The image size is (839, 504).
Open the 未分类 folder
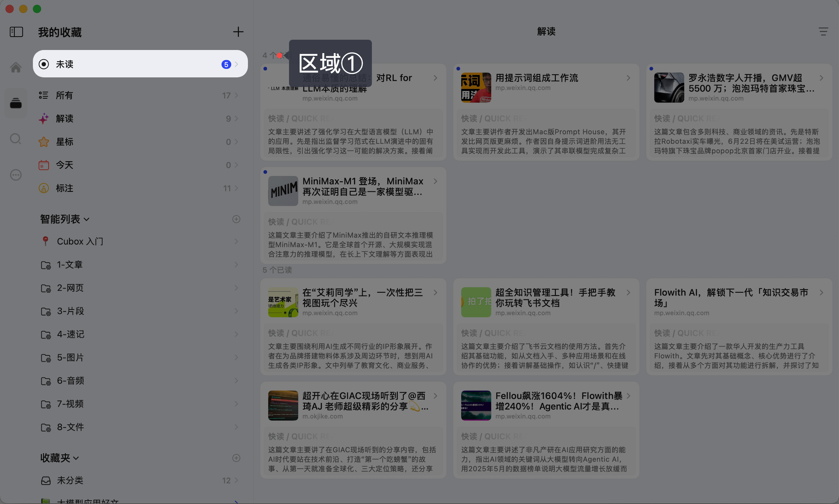point(70,480)
